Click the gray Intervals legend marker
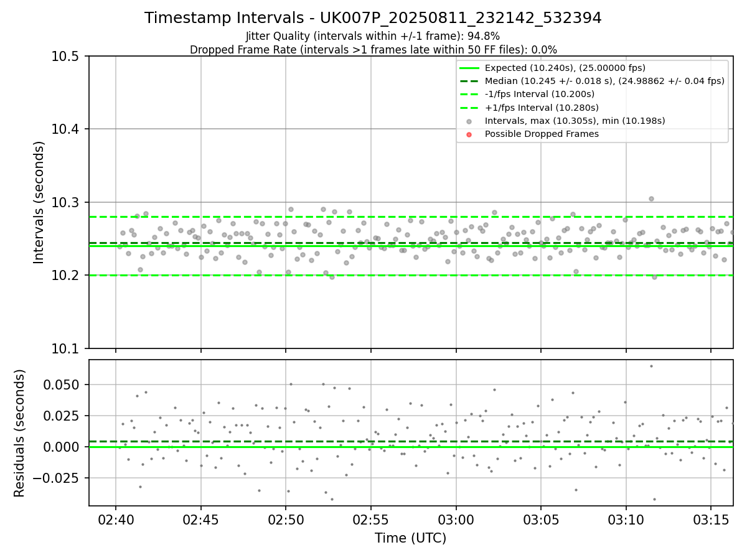 [x=469, y=121]
